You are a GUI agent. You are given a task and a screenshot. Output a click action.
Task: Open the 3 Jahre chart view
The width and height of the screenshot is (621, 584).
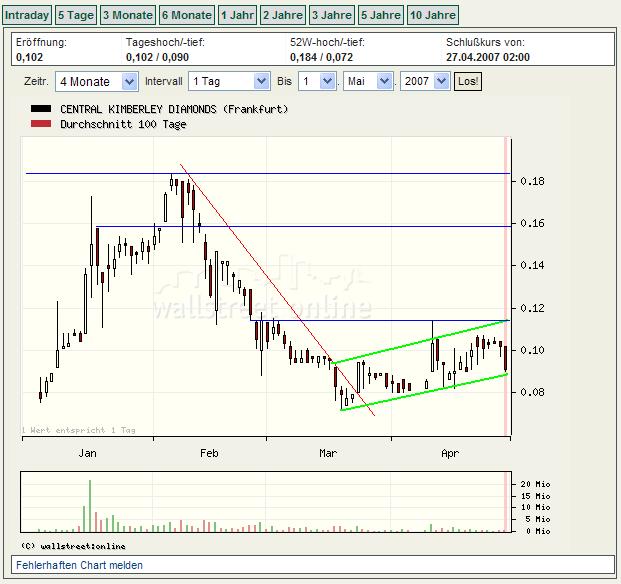pos(331,15)
